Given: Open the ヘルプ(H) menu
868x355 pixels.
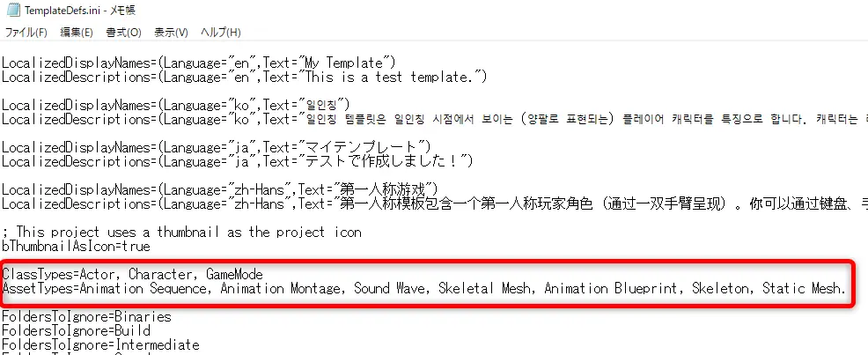Looking at the screenshot, I should click(220, 33).
